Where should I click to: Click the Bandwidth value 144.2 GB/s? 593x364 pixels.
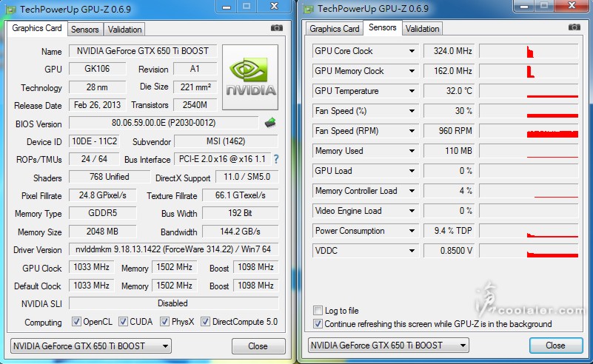coord(241,232)
